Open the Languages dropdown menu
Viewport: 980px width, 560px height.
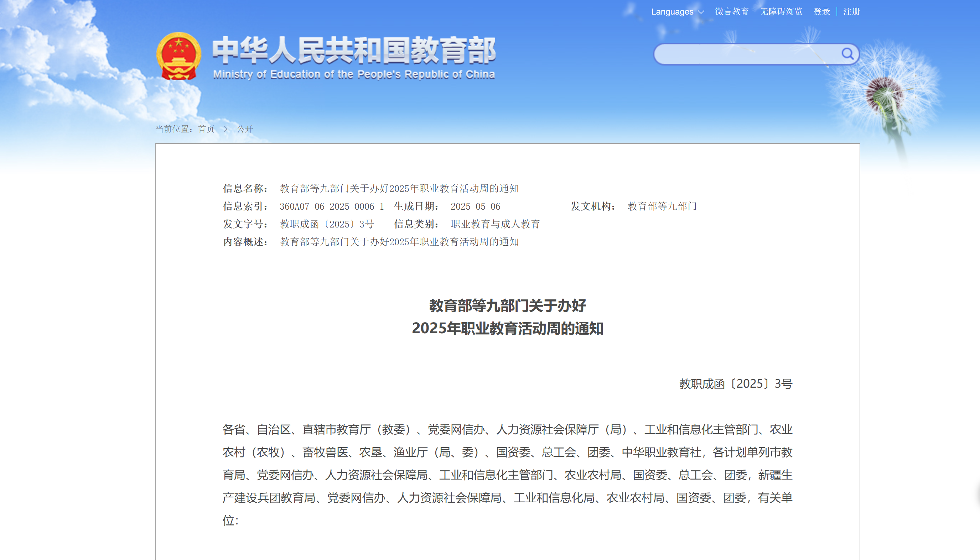[x=672, y=11]
